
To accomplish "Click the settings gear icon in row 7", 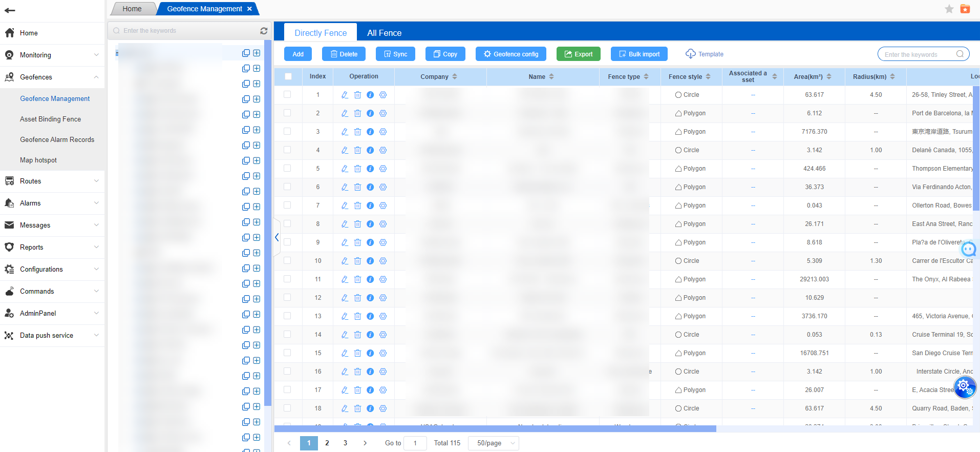I will tap(383, 206).
